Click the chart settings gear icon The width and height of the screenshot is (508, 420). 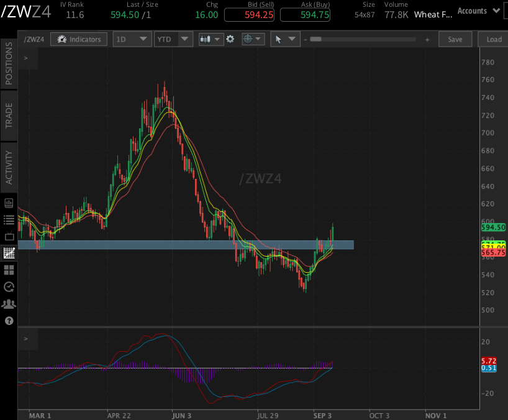[x=230, y=39]
